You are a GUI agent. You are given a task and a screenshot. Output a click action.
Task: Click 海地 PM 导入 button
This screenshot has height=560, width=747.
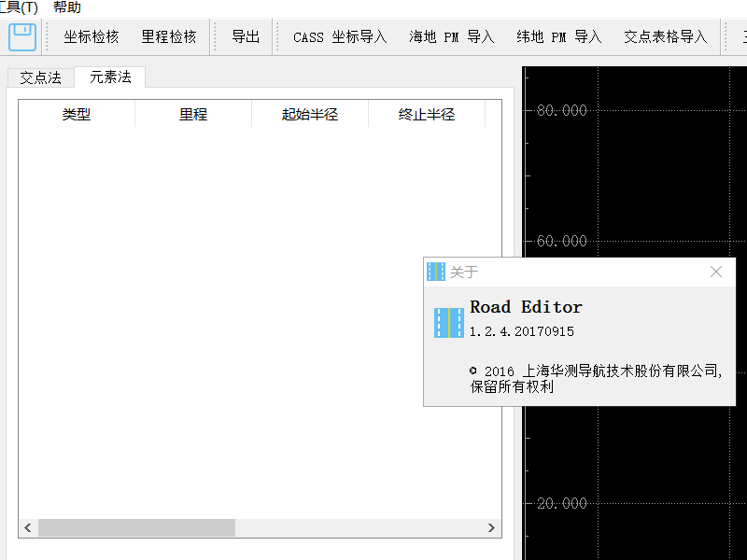coord(452,36)
